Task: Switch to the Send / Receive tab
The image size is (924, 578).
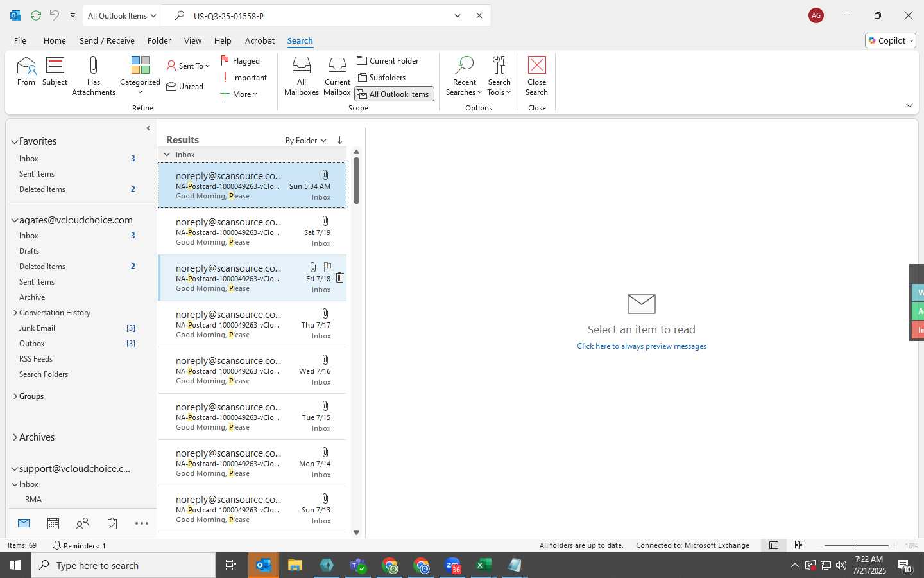Action: coord(107,40)
